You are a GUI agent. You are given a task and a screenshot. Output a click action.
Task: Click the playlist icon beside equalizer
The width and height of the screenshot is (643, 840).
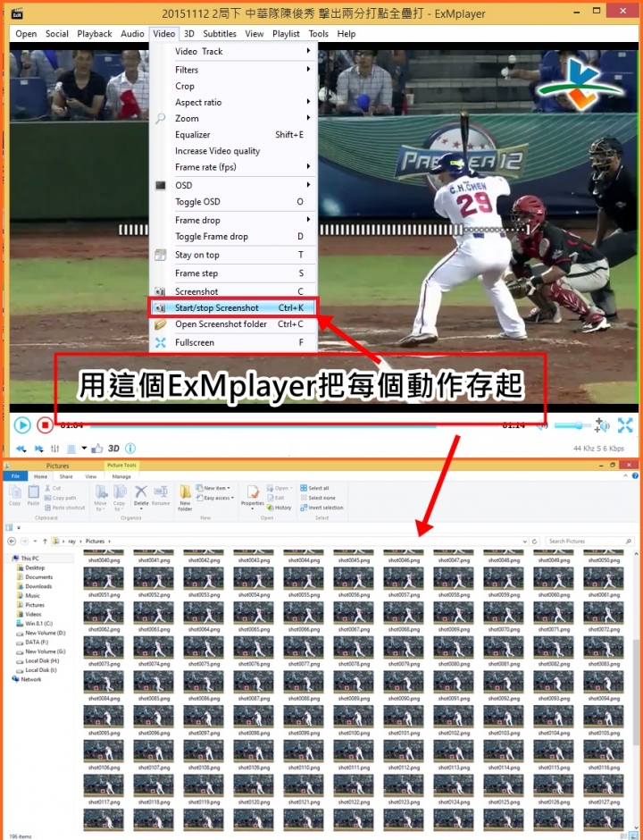click(71, 449)
